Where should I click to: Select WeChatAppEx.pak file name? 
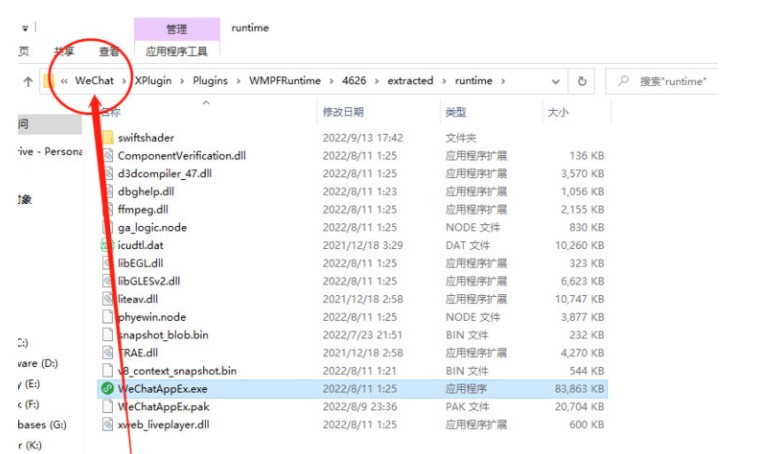tap(163, 407)
